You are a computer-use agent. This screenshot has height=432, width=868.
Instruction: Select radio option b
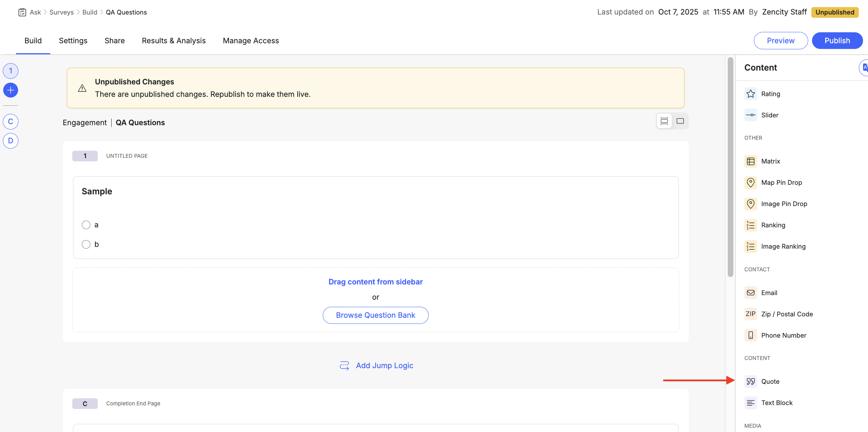click(x=86, y=244)
